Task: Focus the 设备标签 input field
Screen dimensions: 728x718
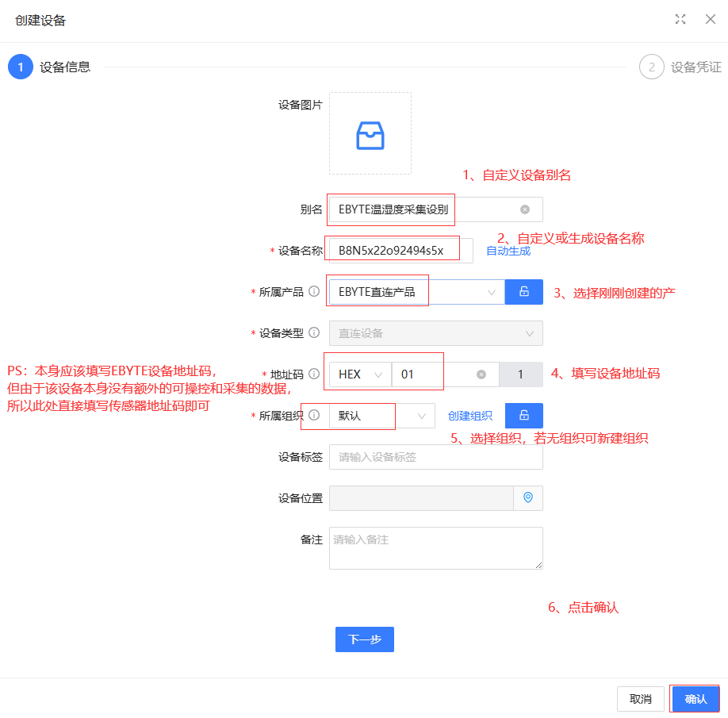Action: point(435,457)
